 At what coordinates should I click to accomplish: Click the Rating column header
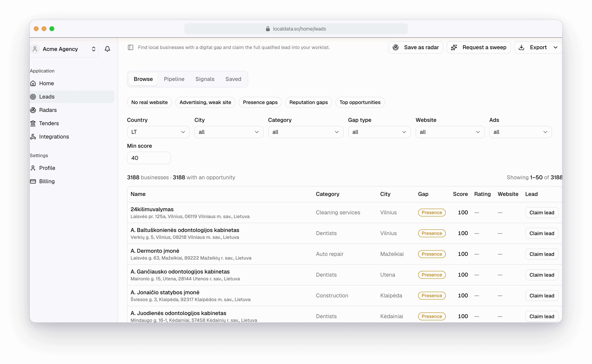(x=482, y=194)
